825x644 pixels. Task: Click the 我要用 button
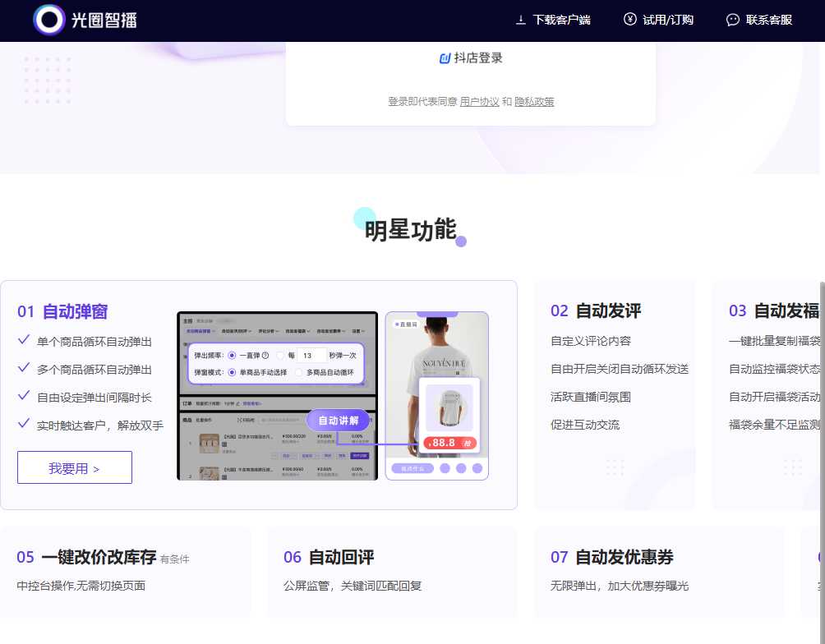(74, 467)
